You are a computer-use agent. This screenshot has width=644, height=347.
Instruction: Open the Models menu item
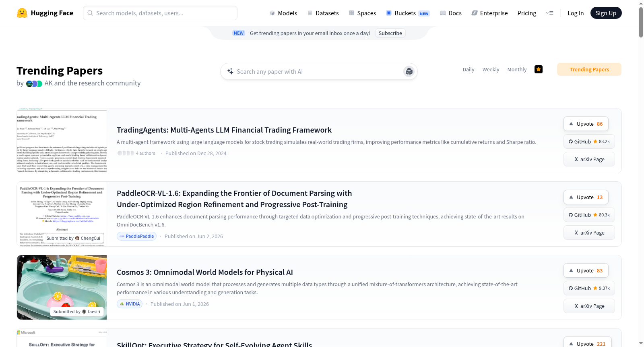283,13
